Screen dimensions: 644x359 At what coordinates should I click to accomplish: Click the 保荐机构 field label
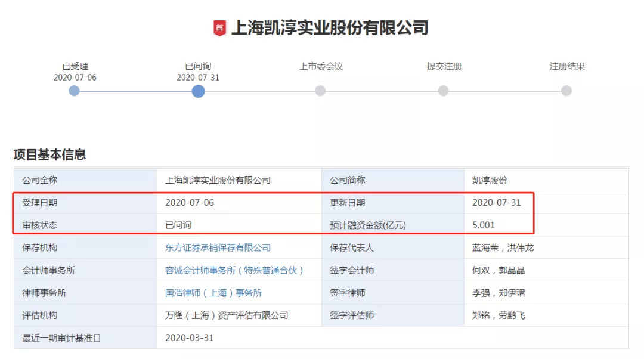[x=40, y=247]
